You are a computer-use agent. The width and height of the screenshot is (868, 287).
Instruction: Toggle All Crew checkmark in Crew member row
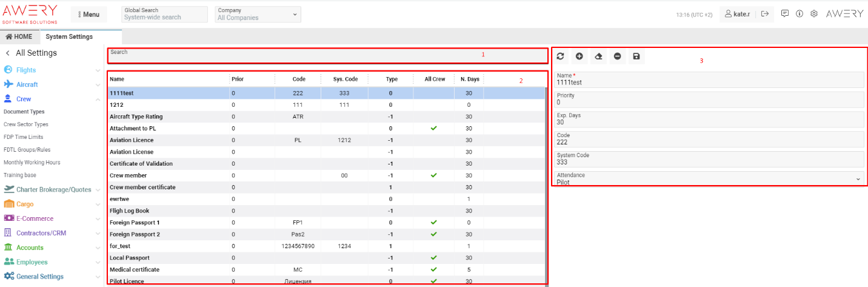click(x=433, y=175)
